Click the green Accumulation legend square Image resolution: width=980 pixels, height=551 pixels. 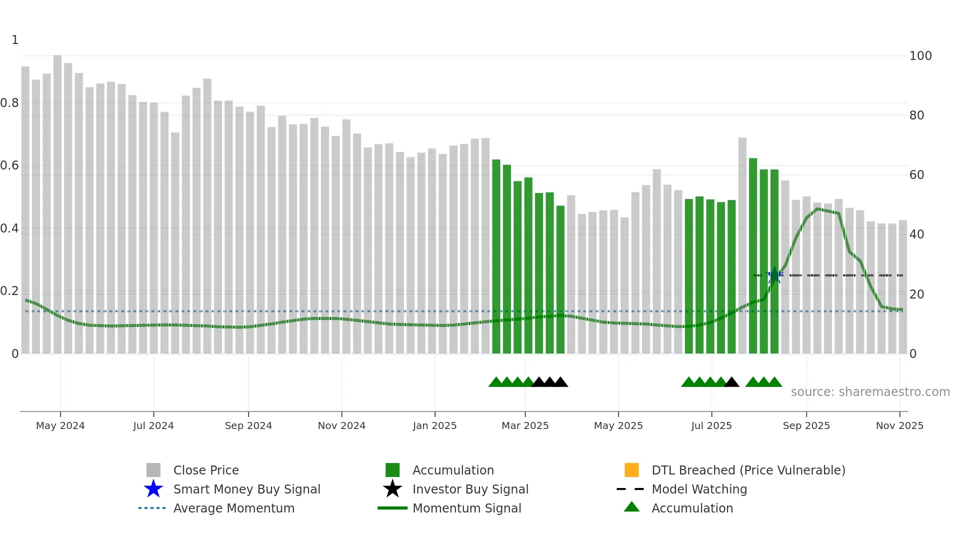(x=392, y=470)
